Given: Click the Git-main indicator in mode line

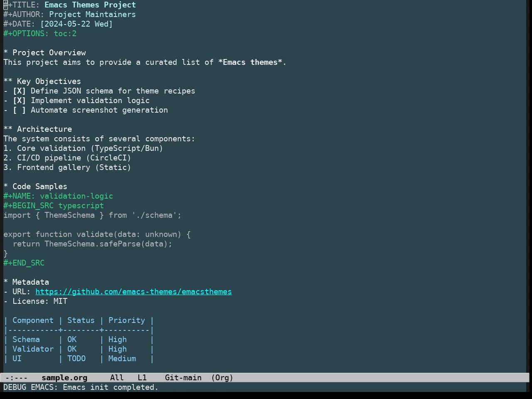Looking at the screenshot, I should [183, 378].
